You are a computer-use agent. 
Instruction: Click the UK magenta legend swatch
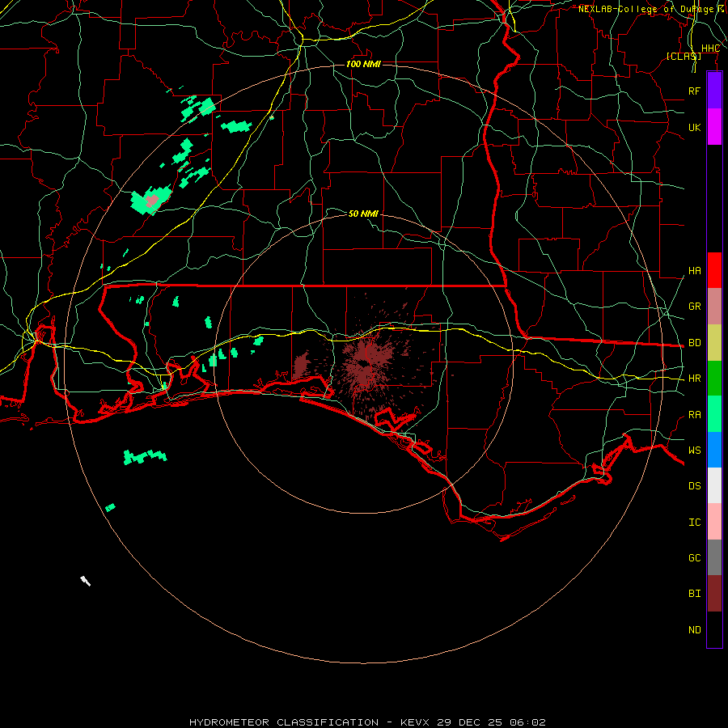coord(714,127)
